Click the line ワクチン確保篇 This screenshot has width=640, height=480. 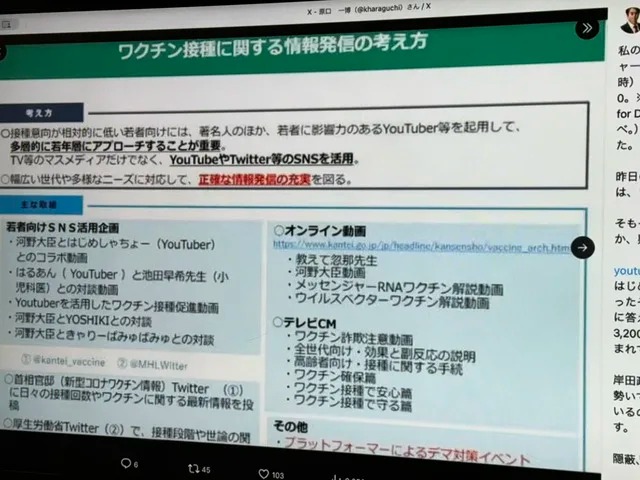pos(331,376)
